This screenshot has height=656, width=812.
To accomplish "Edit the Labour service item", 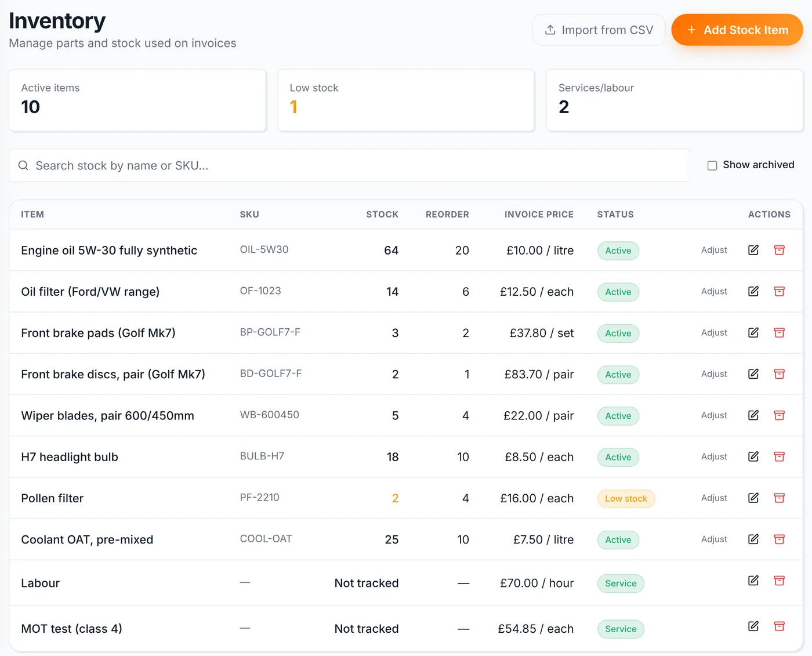I will pyautogui.click(x=753, y=581).
